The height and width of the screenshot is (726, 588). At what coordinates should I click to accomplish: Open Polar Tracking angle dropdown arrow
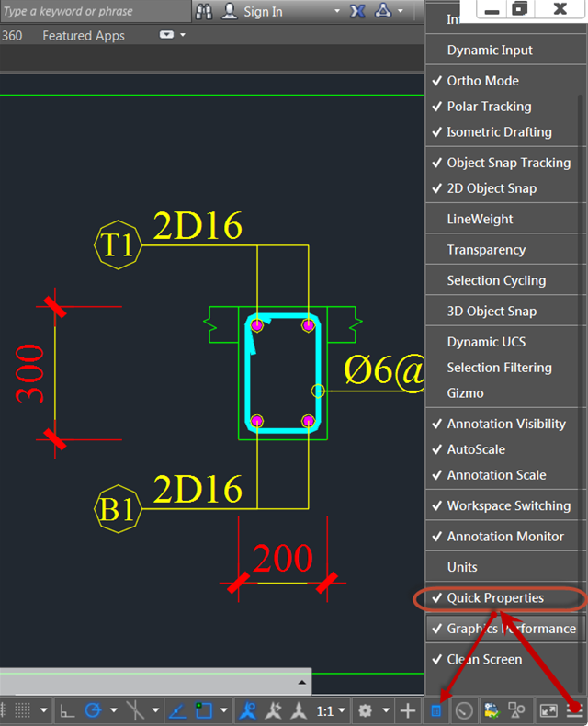click(114, 710)
